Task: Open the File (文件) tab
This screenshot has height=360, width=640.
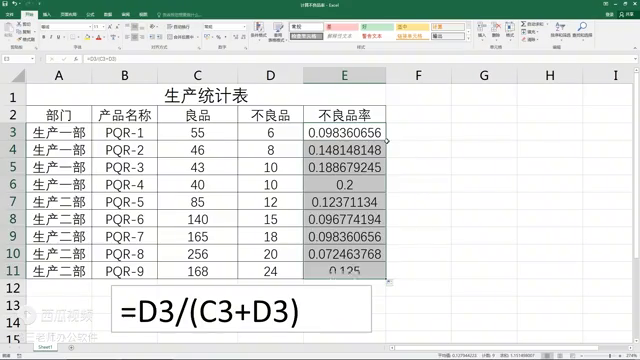Action: tap(10, 14)
